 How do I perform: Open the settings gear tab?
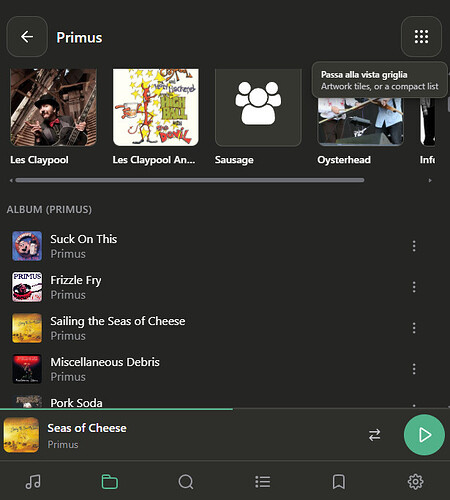[x=415, y=482]
